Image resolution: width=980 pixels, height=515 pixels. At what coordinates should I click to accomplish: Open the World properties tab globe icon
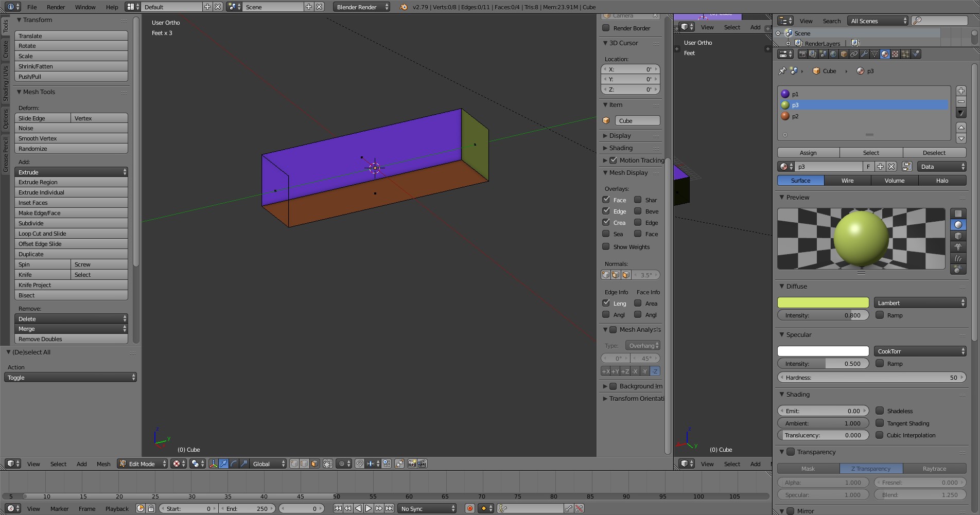pos(833,54)
